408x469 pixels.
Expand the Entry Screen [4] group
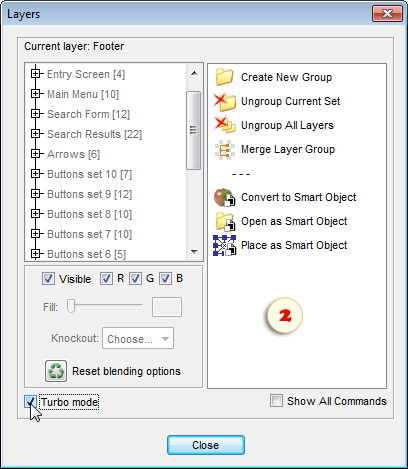point(35,73)
